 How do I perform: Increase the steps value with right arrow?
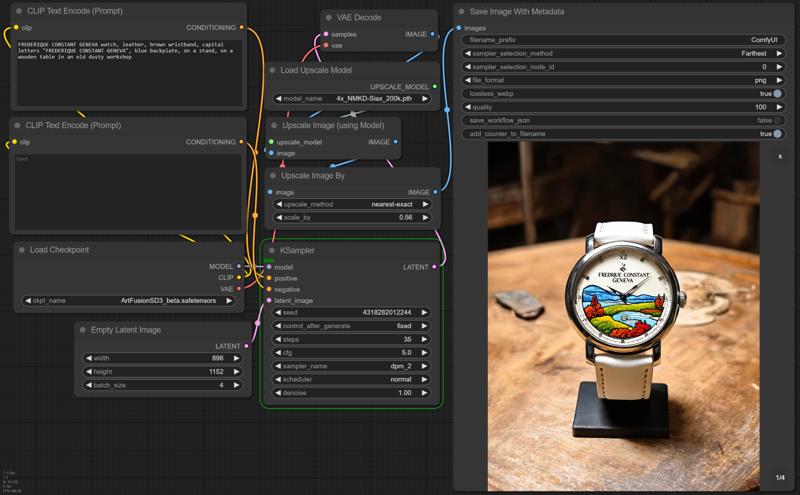coord(426,339)
